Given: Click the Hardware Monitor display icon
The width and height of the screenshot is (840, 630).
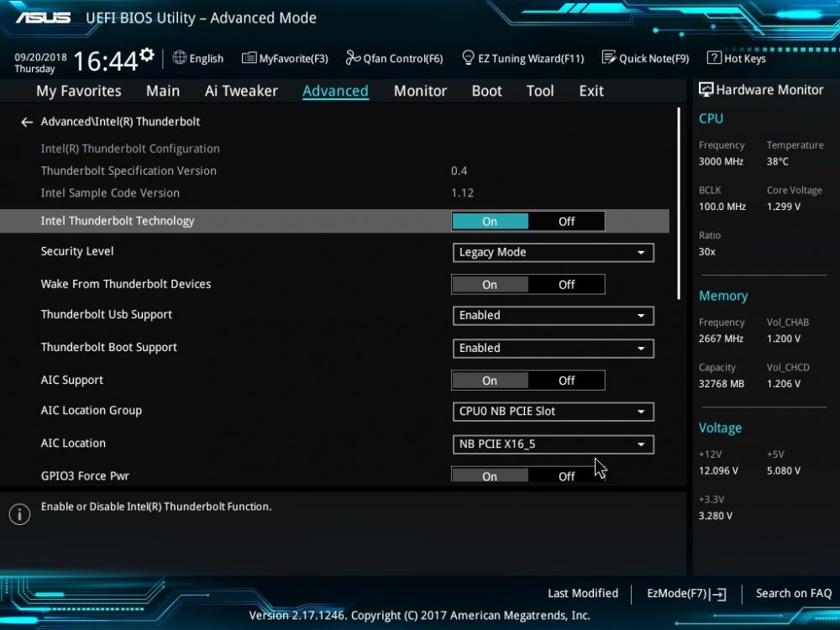Looking at the screenshot, I should pyautogui.click(x=706, y=90).
